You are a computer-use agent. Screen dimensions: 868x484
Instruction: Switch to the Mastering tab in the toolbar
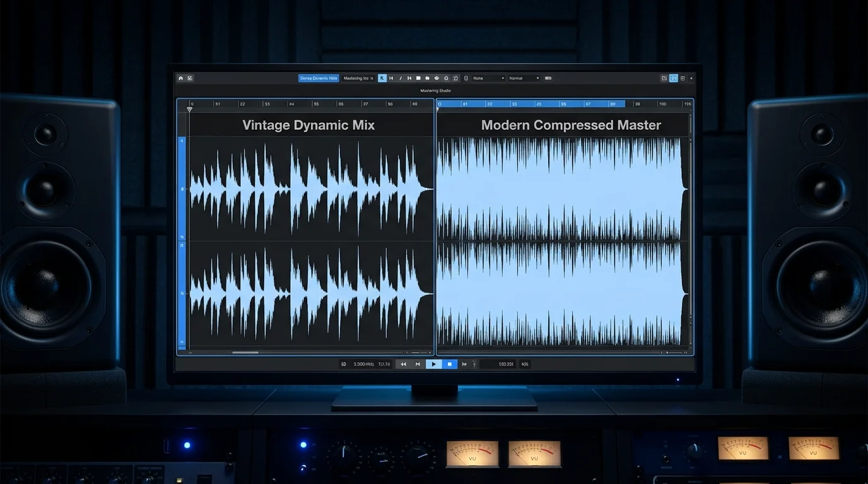tap(358, 78)
